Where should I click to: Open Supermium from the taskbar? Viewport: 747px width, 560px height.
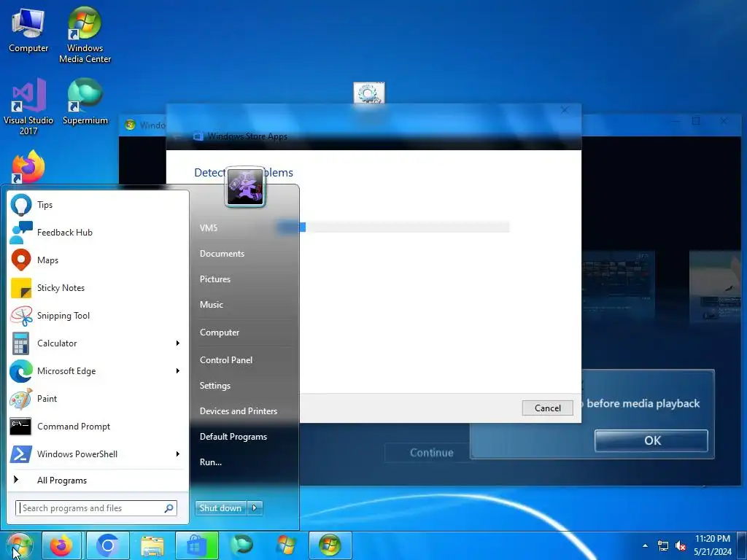click(241, 545)
